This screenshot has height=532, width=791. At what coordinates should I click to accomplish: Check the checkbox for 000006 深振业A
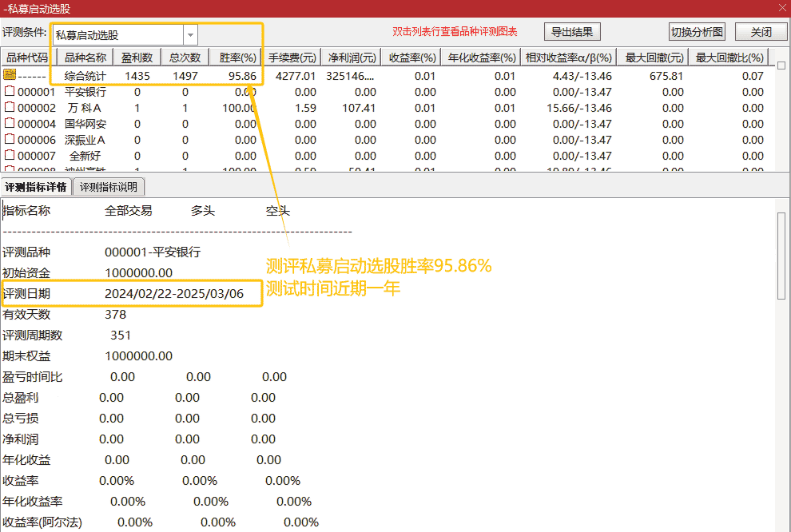[x=8, y=140]
